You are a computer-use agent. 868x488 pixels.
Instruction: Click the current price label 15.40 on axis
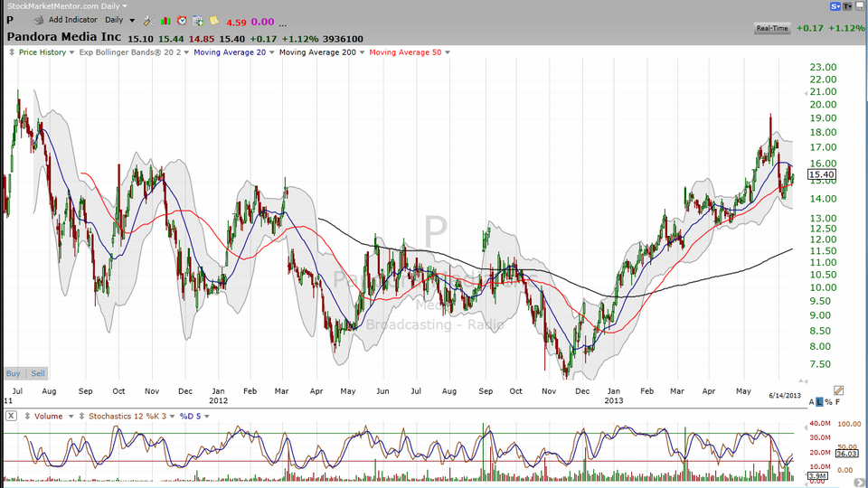(x=822, y=174)
